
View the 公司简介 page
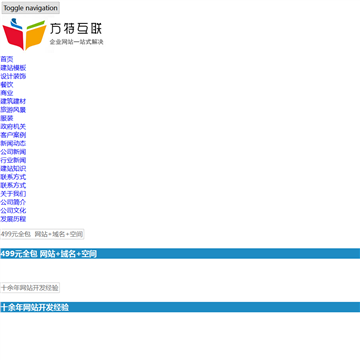pos(13,202)
